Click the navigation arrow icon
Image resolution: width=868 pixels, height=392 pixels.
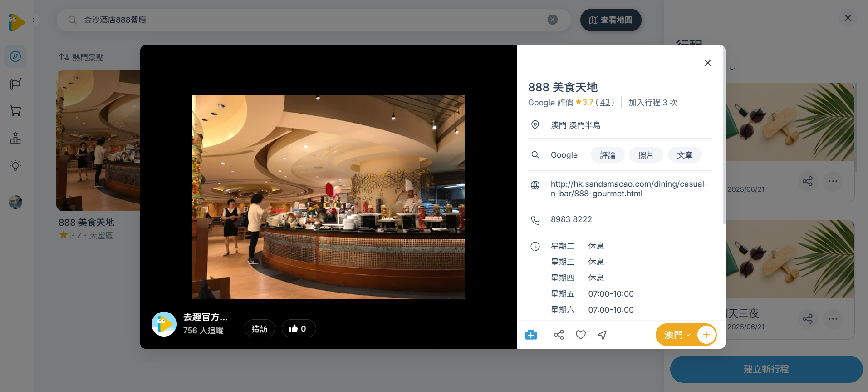[602, 335]
